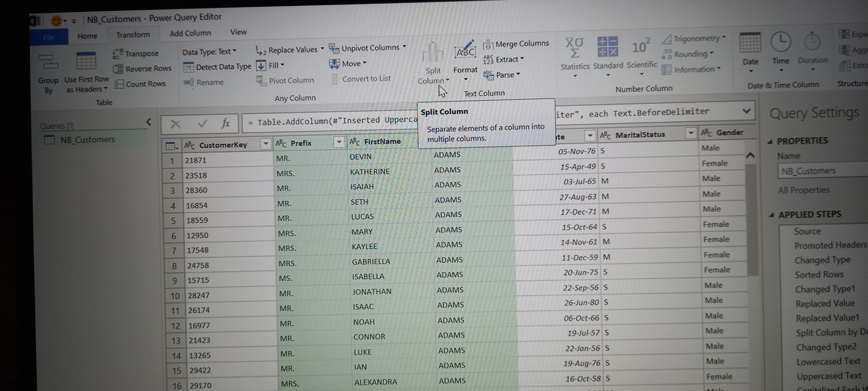Screen dimensions: 868x391
Task: Expand the formula bar chevron
Action: 746,111
